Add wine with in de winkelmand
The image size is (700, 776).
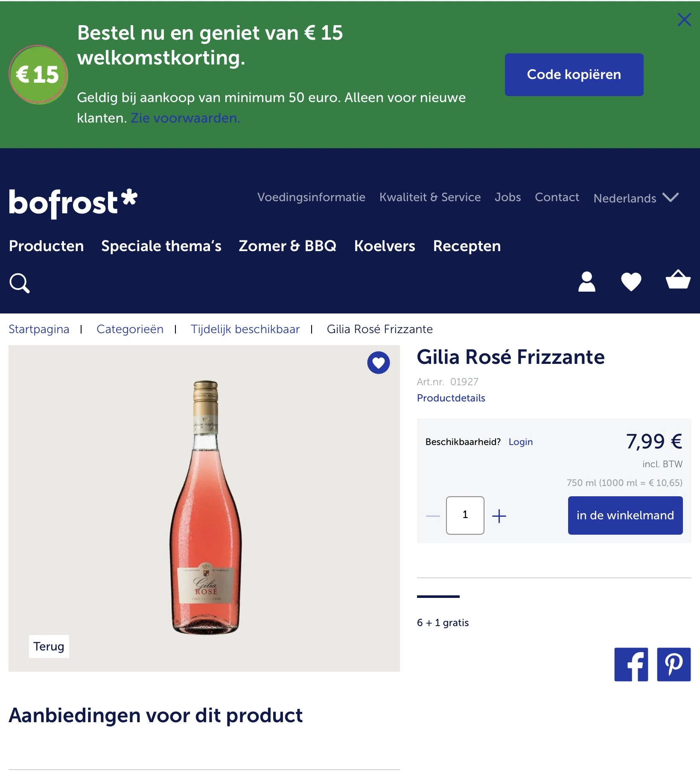tap(625, 515)
